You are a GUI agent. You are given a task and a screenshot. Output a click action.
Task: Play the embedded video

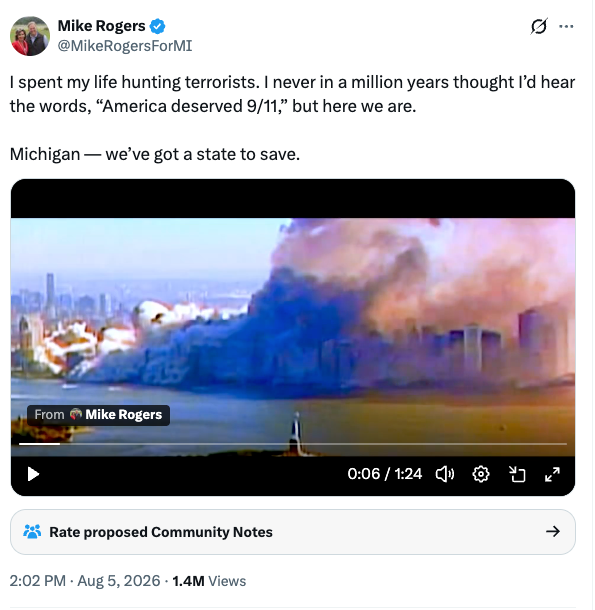[x=33, y=475]
